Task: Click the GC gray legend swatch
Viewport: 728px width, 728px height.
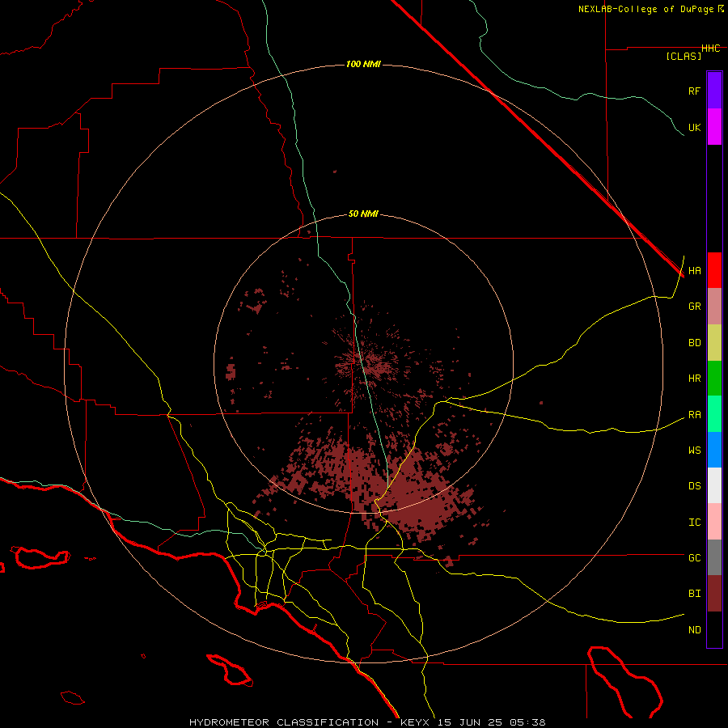Action: [714, 557]
